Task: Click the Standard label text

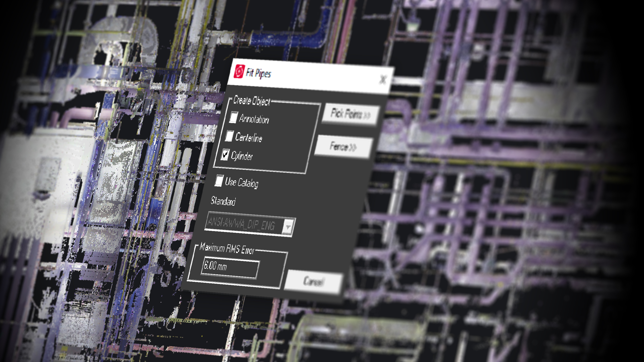Action: click(x=223, y=201)
